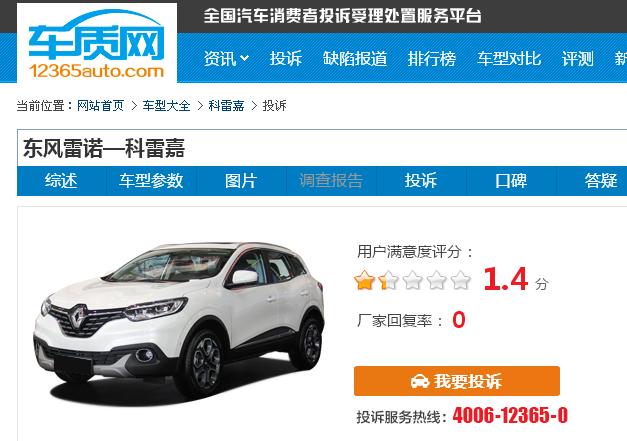Follow the 网站首页 breadcrumb link
The height and width of the screenshot is (441, 627).
[100, 106]
